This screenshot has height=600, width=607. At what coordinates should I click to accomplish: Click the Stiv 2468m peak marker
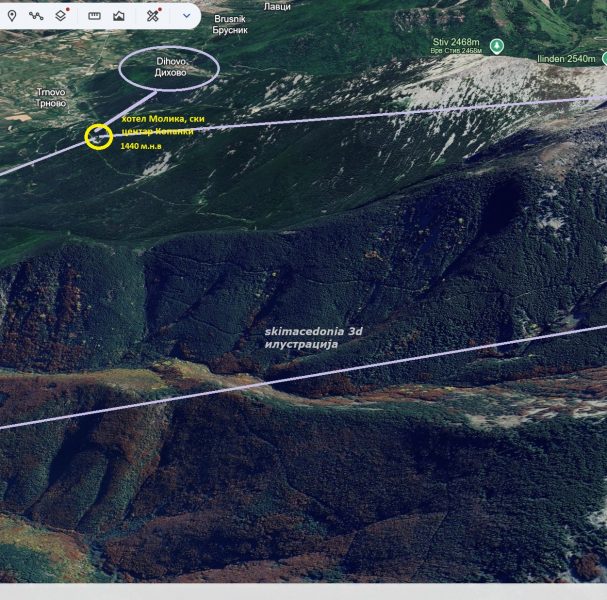tap(496, 45)
